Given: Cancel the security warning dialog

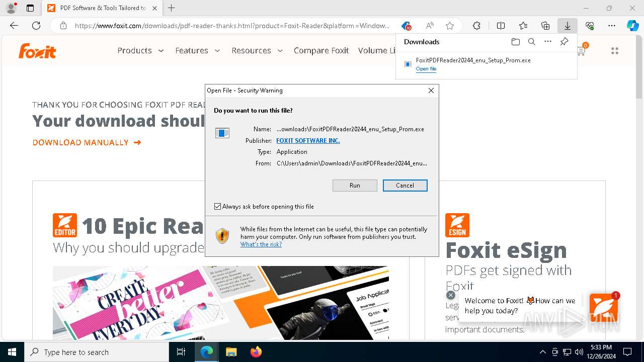Looking at the screenshot, I should (x=405, y=186).
